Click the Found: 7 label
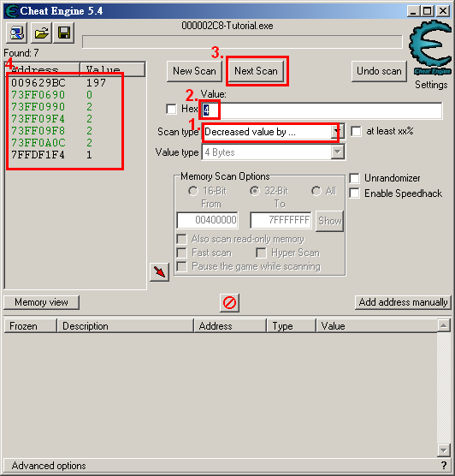455x476 pixels. pos(21,53)
